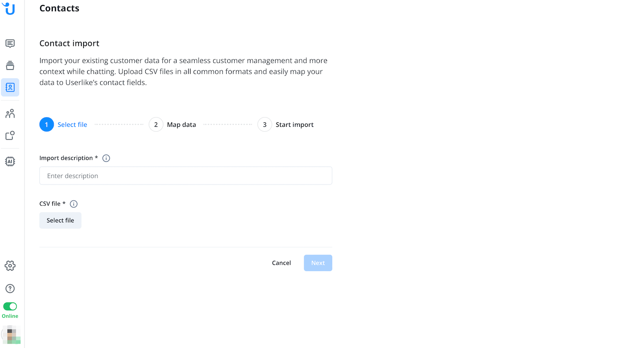Open the chat messages sidebar icon
644x348 pixels.
[10, 43]
